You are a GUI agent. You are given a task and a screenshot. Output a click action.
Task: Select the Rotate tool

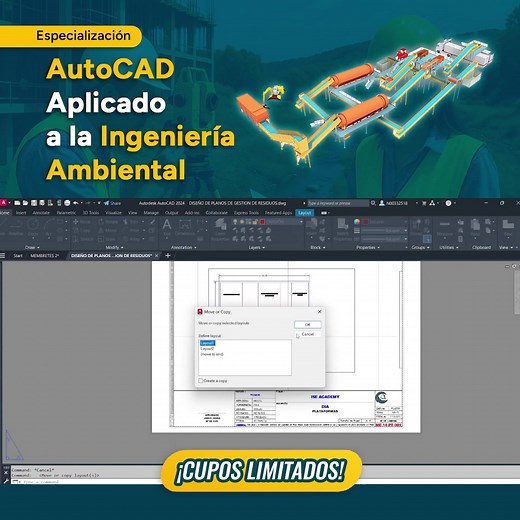click(x=108, y=222)
